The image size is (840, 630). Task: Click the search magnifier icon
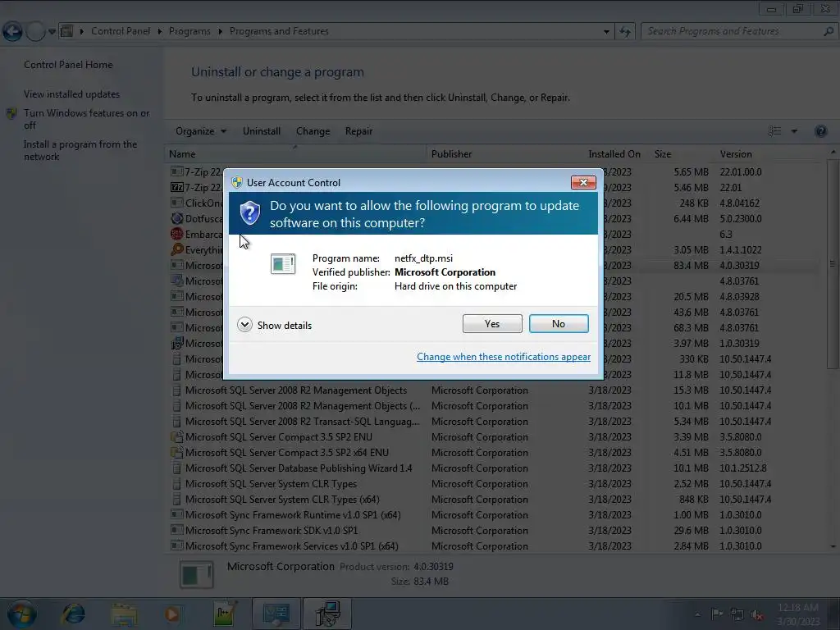pos(829,32)
